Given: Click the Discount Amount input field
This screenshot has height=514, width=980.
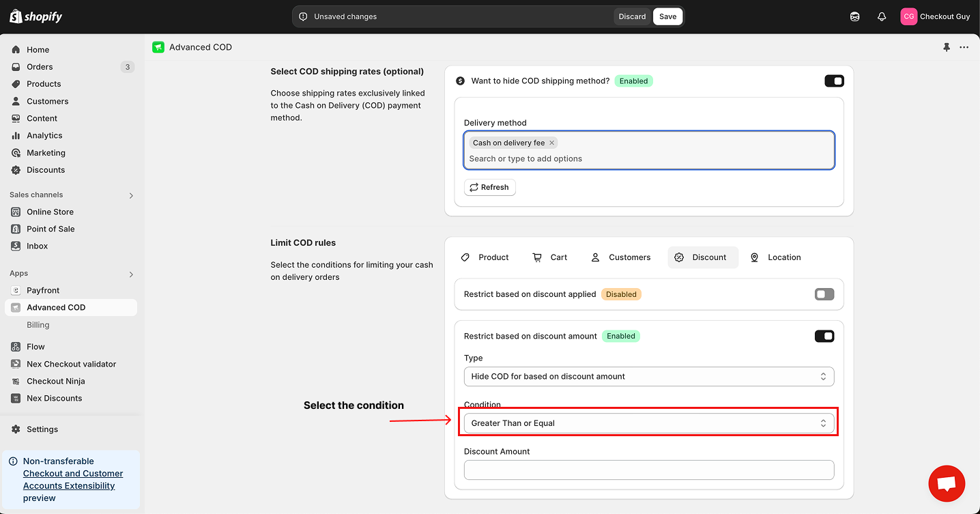Looking at the screenshot, I should pyautogui.click(x=648, y=470).
